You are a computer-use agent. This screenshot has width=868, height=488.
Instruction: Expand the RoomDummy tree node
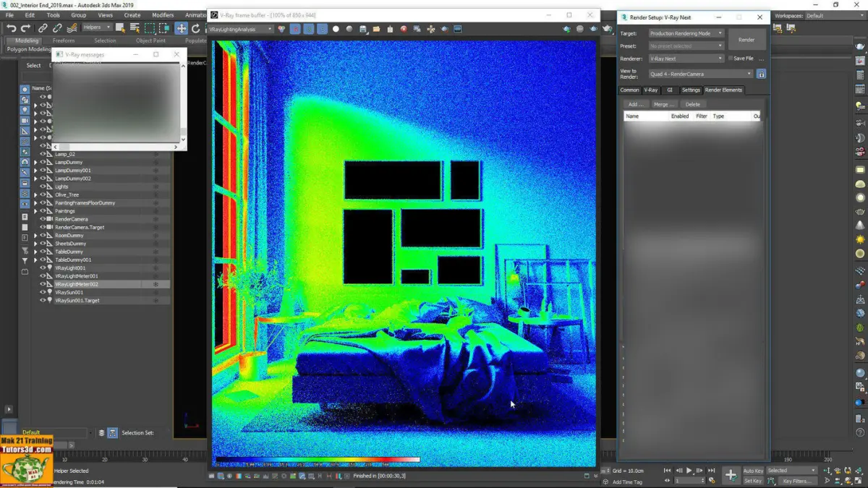[x=35, y=236]
